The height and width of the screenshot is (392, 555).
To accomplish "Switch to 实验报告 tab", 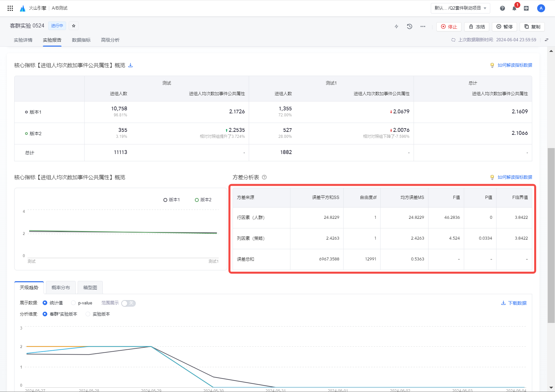I will (52, 40).
